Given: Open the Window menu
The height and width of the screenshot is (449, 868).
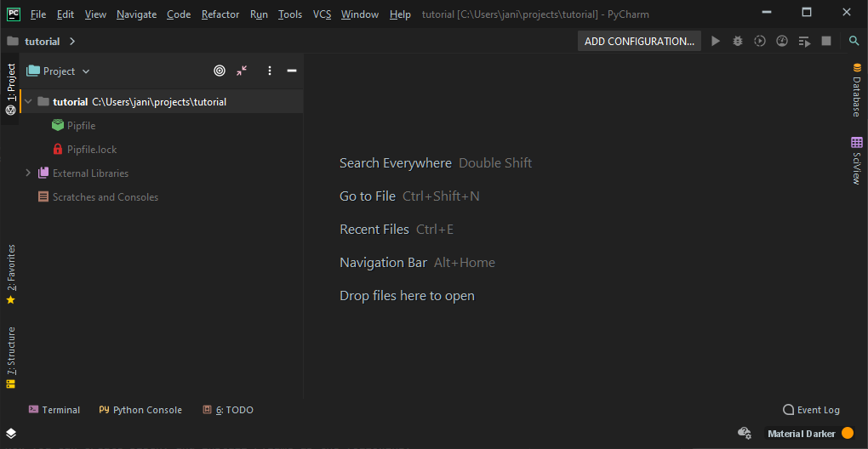Looking at the screenshot, I should 360,14.
